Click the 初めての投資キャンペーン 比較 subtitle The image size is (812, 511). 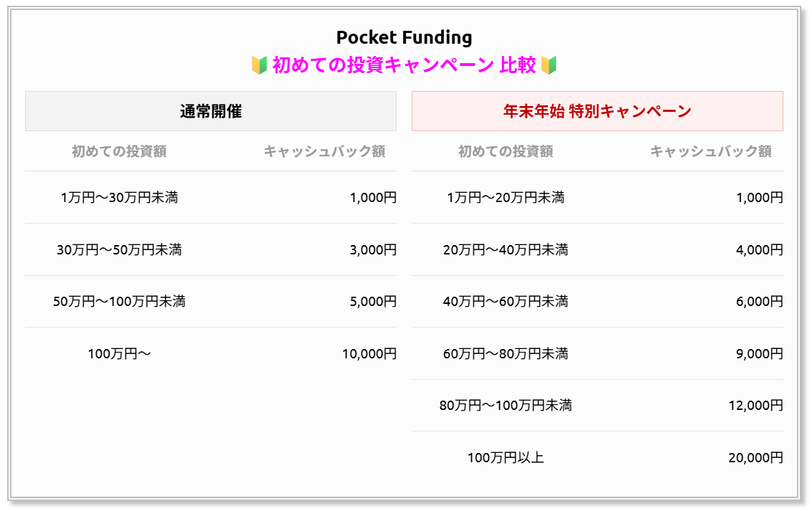tap(404, 65)
